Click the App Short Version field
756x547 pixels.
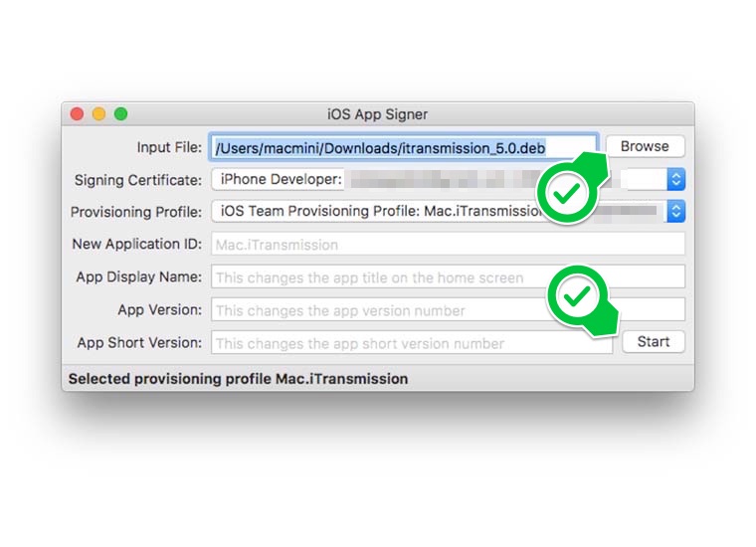412,343
